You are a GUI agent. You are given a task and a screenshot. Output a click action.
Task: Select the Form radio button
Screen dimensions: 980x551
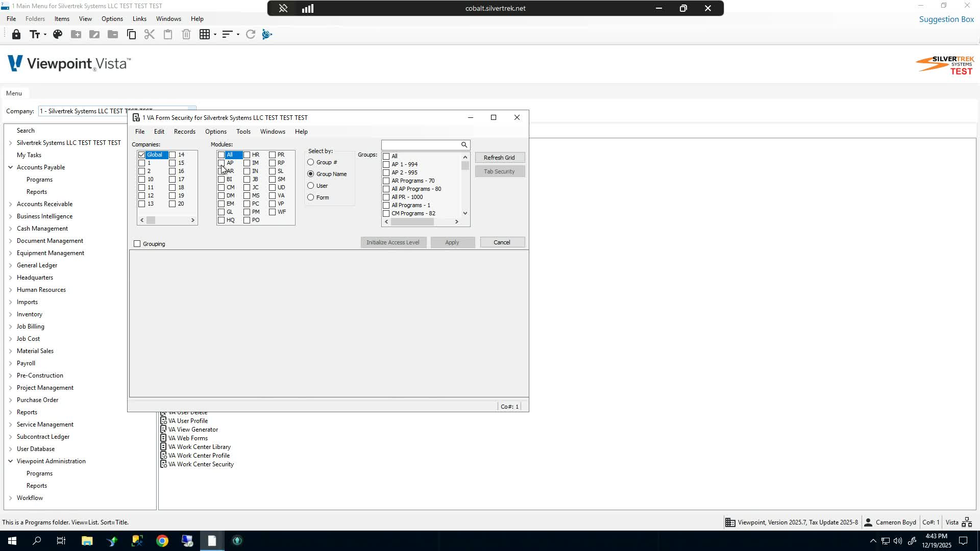tap(310, 197)
